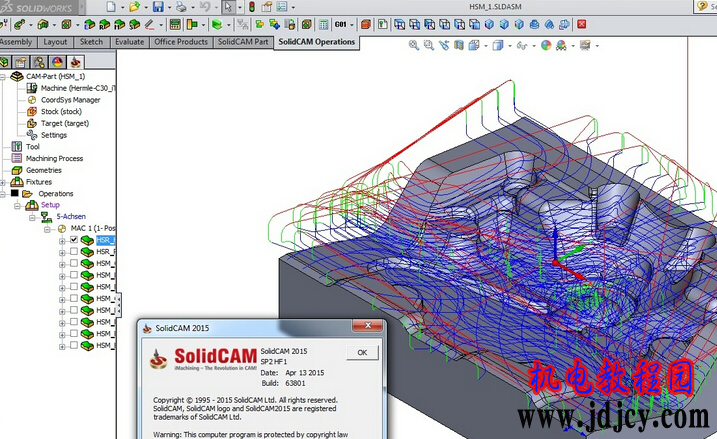Click the Section View icon
Image resolution: width=717 pixels, height=439 pixels.
coord(459,45)
